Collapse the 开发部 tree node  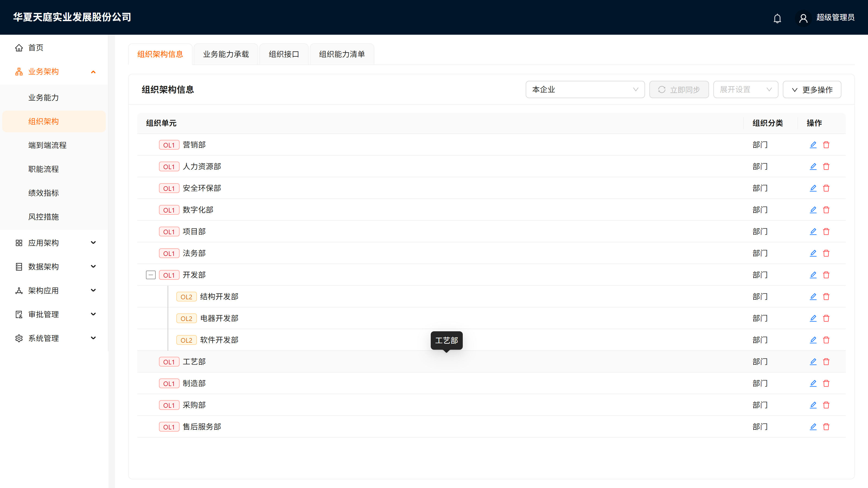pos(151,275)
